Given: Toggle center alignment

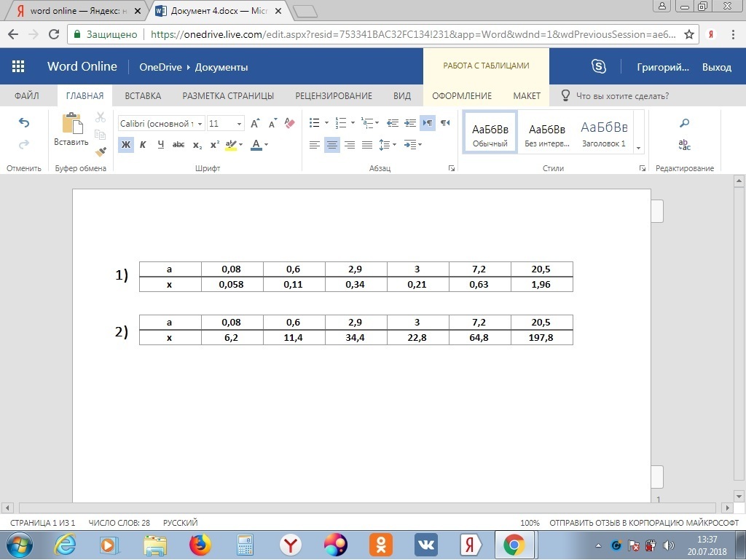Looking at the screenshot, I should (x=332, y=144).
